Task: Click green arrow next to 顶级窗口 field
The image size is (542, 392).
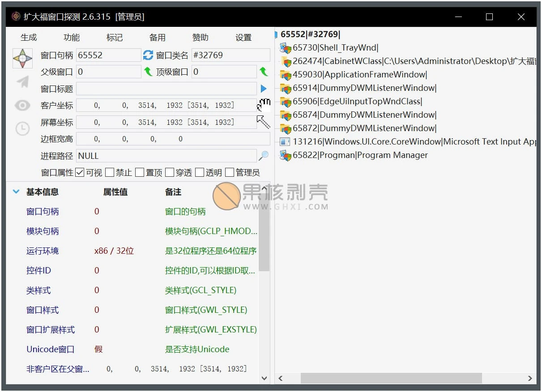Action: (x=264, y=72)
